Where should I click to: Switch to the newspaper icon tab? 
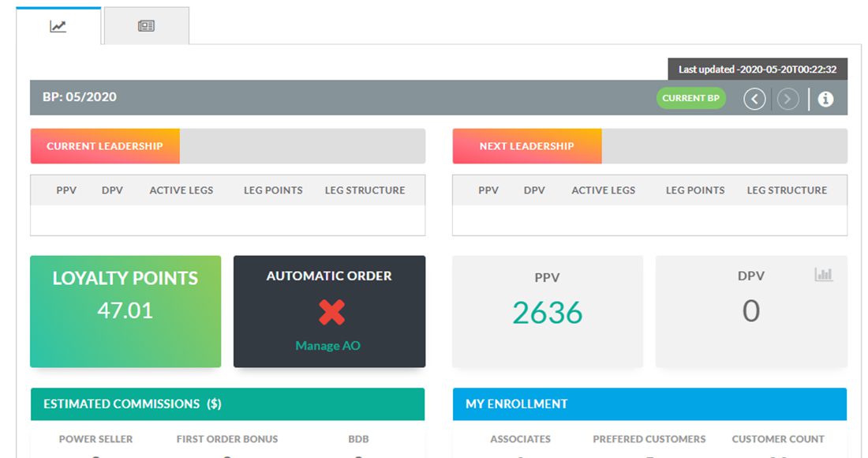146,26
